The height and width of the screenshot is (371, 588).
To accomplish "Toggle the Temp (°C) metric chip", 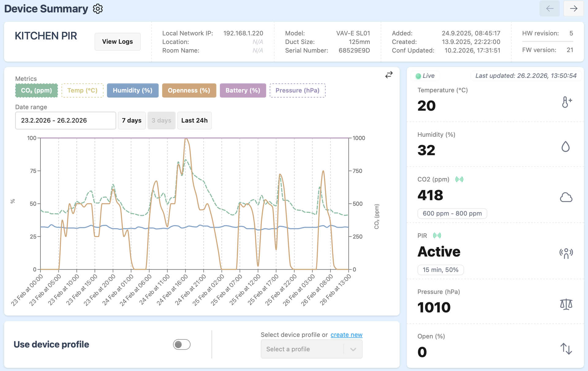I will pos(82,91).
